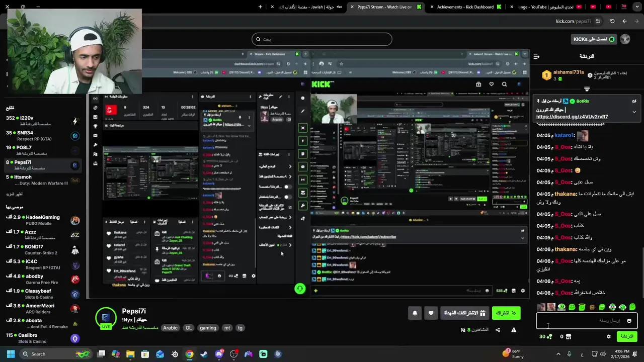
Task: Open HadeelGaming PUBG Mobile channel
Action: (42, 220)
